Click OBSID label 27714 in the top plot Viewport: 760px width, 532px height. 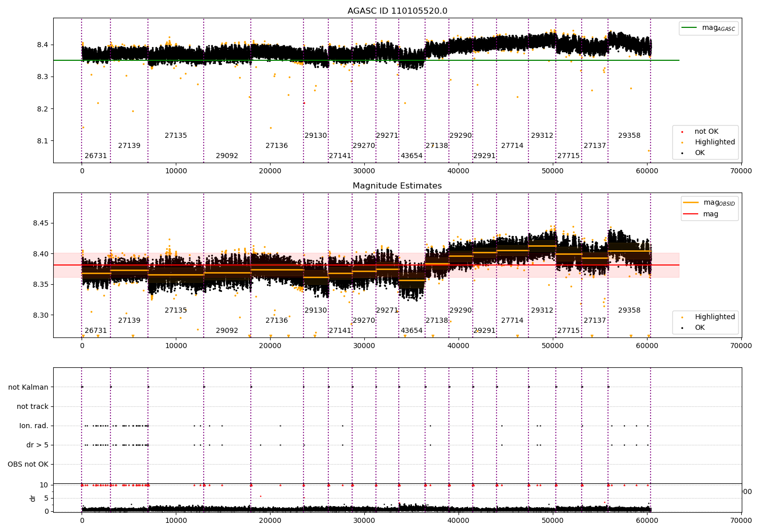point(512,145)
